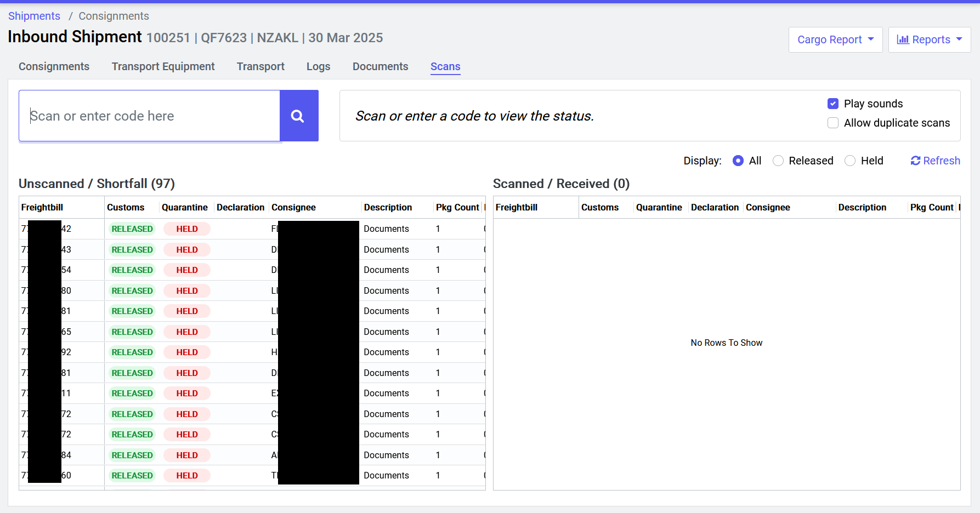Click HELD badge in freightbill ending 92 row
The height and width of the screenshot is (513, 980).
(187, 352)
